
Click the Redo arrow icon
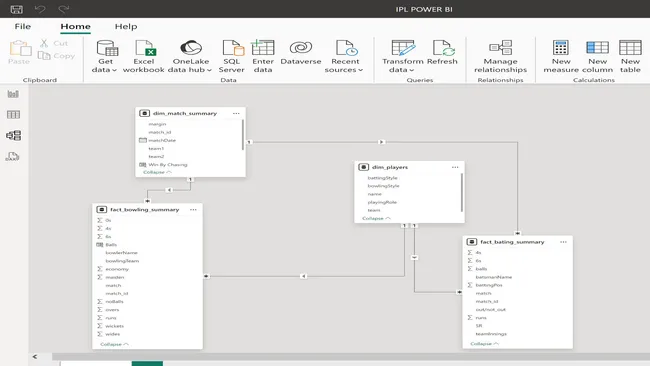(63, 9)
